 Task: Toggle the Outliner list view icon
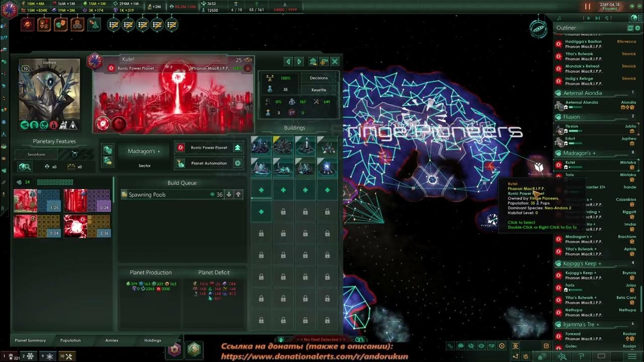coord(630,28)
